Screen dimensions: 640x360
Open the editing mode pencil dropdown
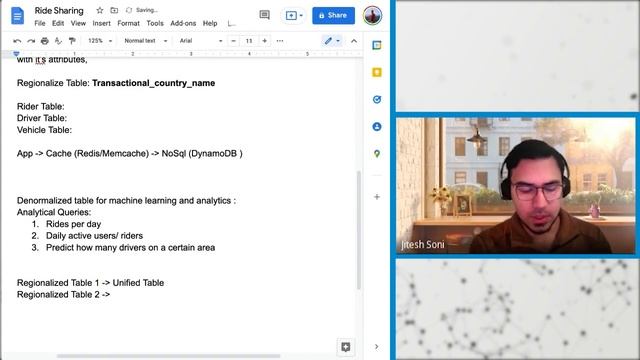332,41
